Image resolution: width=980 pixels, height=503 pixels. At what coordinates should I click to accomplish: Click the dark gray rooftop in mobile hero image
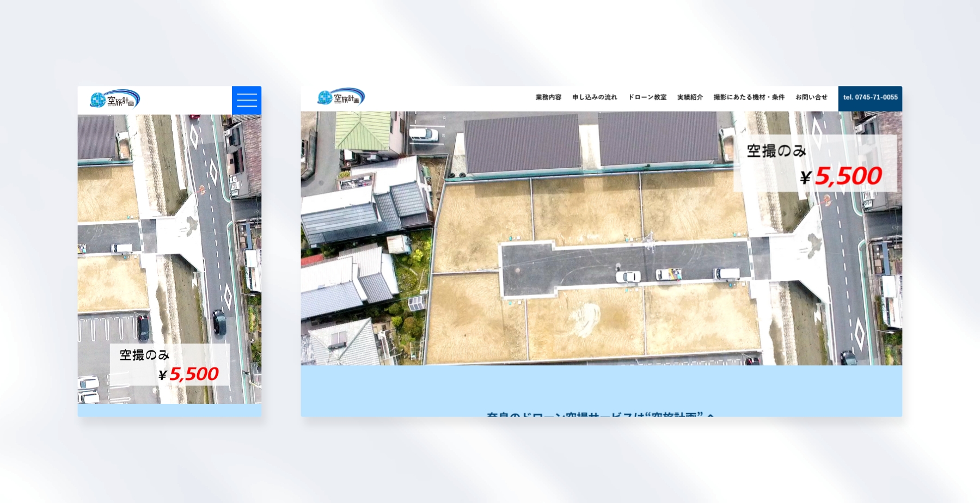[x=96, y=137]
